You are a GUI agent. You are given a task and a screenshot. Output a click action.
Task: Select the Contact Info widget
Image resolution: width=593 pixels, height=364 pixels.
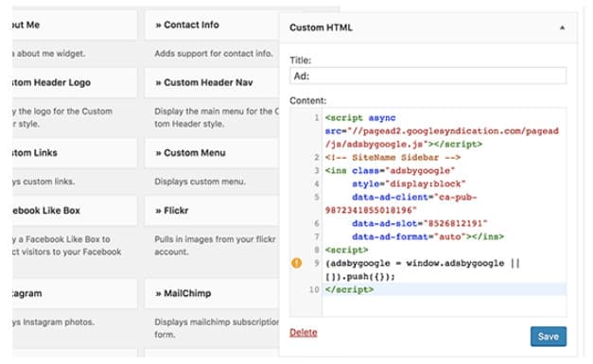212,25
